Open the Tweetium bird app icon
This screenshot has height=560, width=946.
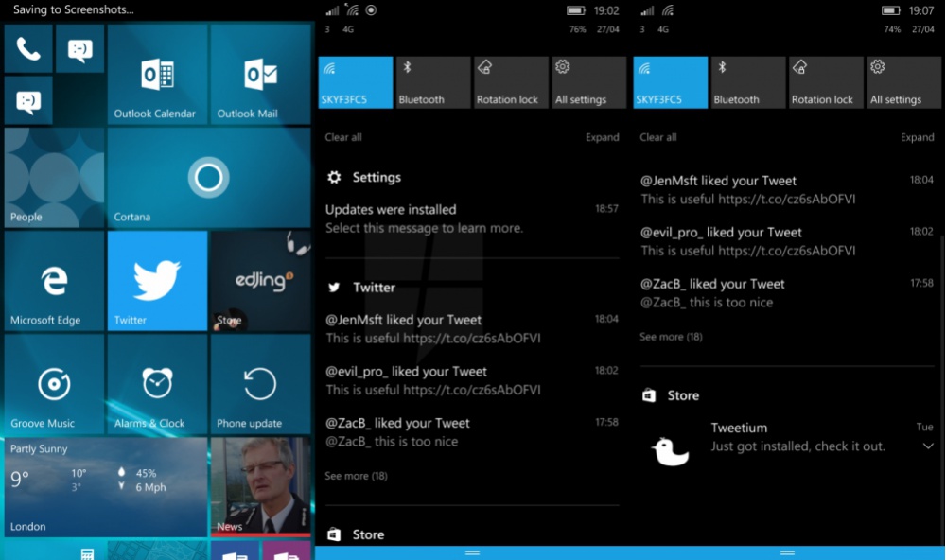[x=670, y=451]
